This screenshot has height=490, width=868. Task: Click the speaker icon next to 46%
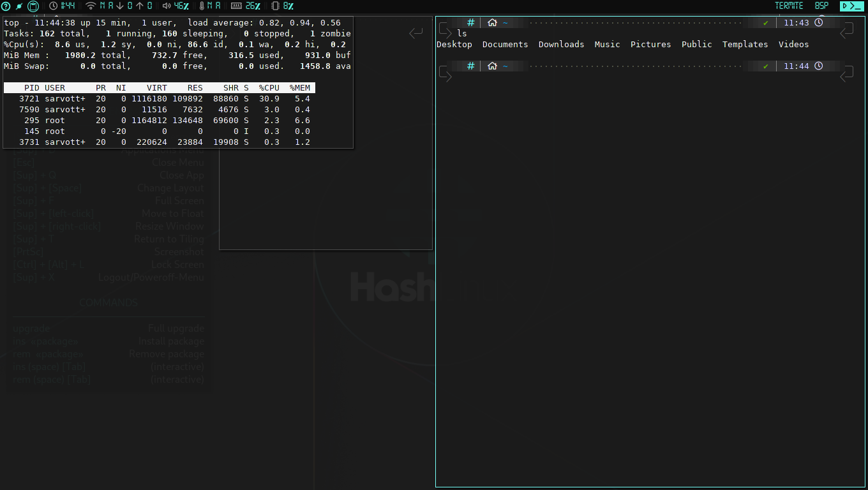pyautogui.click(x=167, y=6)
